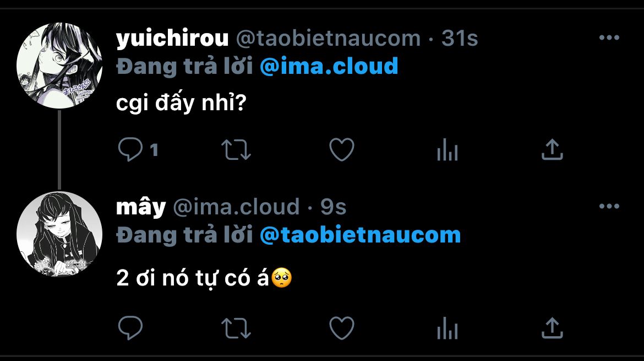
Task: Open mây's profile picture
Action: click(x=59, y=234)
